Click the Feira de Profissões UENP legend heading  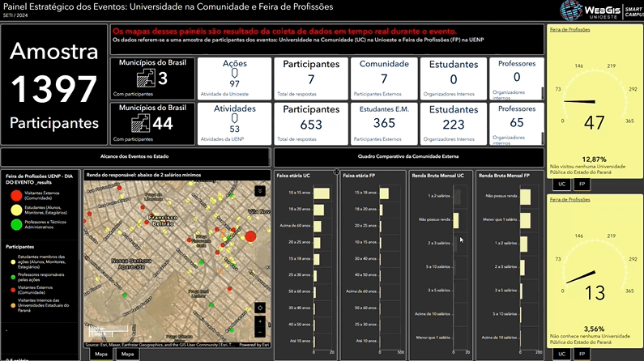coord(39,179)
